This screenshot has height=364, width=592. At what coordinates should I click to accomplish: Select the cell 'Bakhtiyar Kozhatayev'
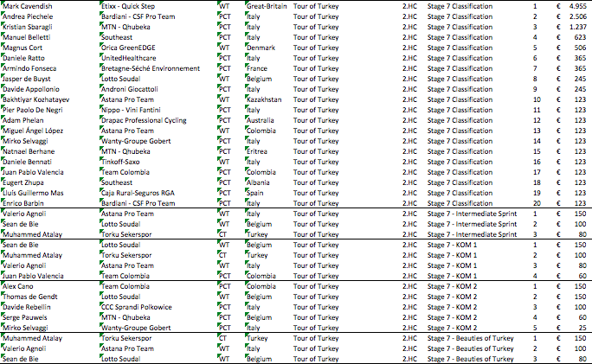pyautogui.click(x=36, y=99)
